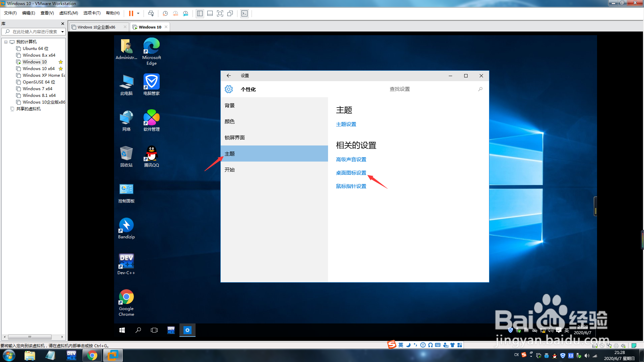Click the revert to snapshot icon
644x362 pixels.
(x=175, y=13)
